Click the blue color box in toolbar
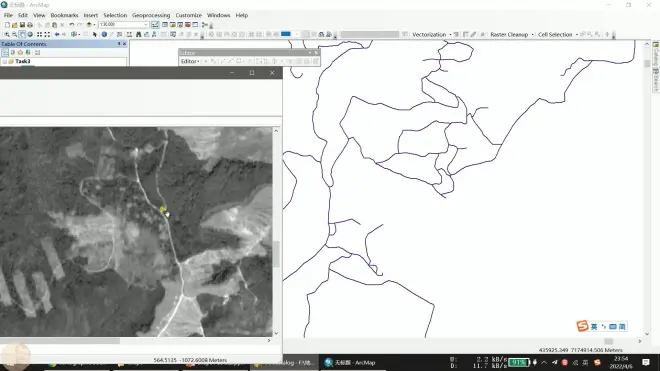The width and height of the screenshot is (660, 371). tap(285, 34)
